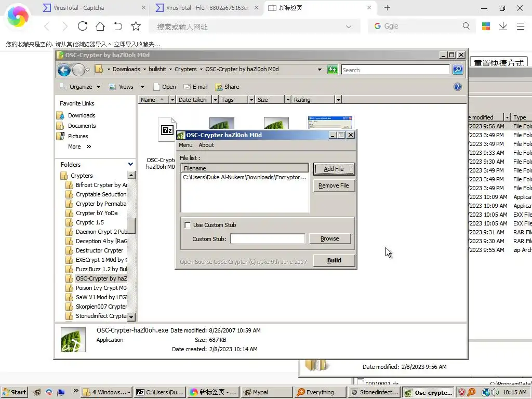This screenshot has height=399, width=532.
Task: Open address bar history dropdown
Action: click(320, 70)
